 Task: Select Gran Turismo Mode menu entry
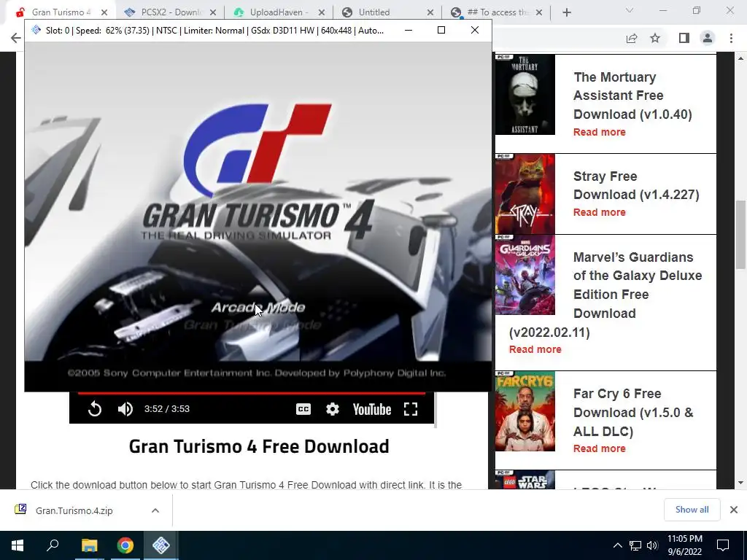[x=252, y=324]
